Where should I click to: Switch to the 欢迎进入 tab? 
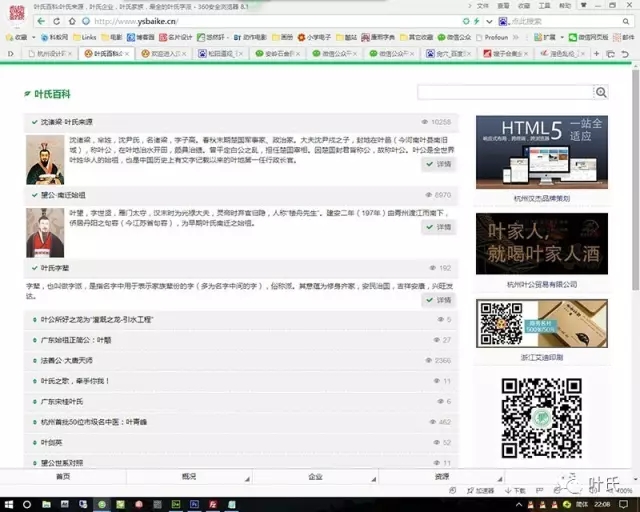[x=163, y=53]
